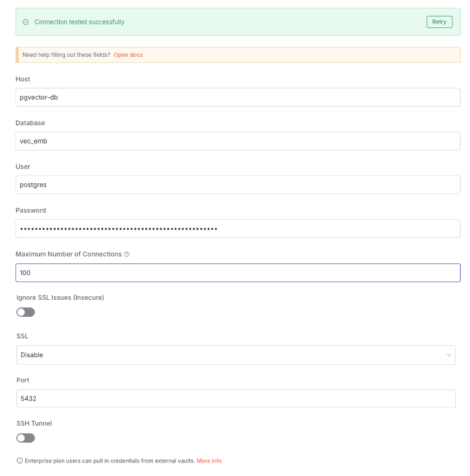Click the 'Need help filling out these fields?' text

[66, 55]
